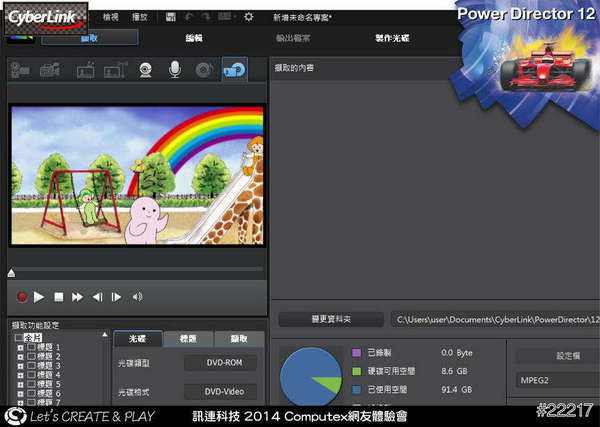The width and height of the screenshot is (600, 427).
Task: Click the red Record button
Action: 21,297
